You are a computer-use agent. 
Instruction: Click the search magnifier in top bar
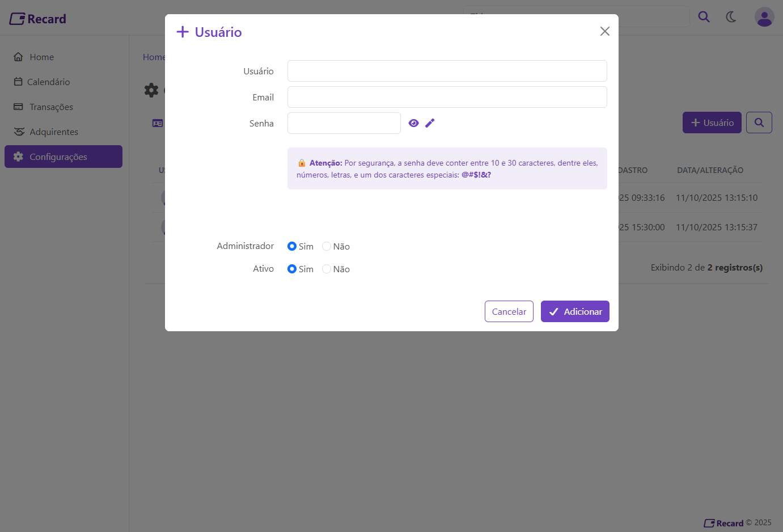point(704,17)
